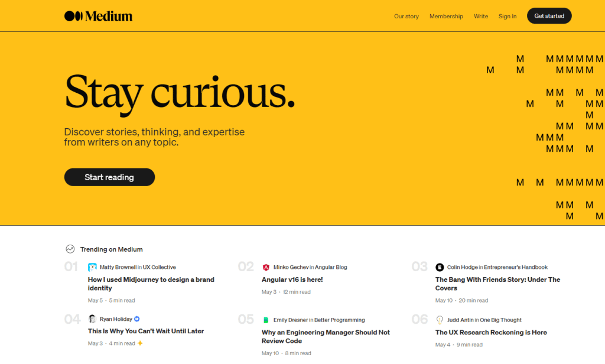Open Matty Brownell's profile avatar

92,266
